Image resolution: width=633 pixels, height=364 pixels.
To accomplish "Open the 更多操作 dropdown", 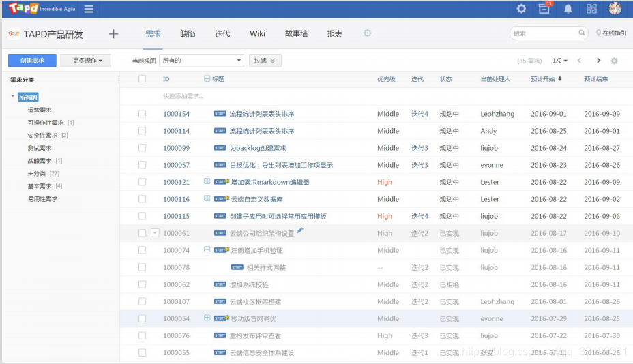I will (x=85, y=61).
